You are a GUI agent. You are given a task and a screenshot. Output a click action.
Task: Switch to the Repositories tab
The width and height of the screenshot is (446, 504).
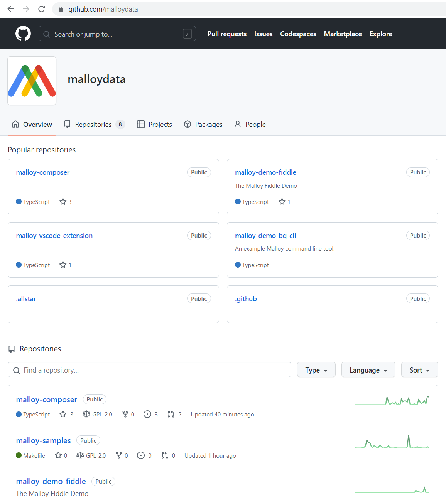(x=94, y=125)
